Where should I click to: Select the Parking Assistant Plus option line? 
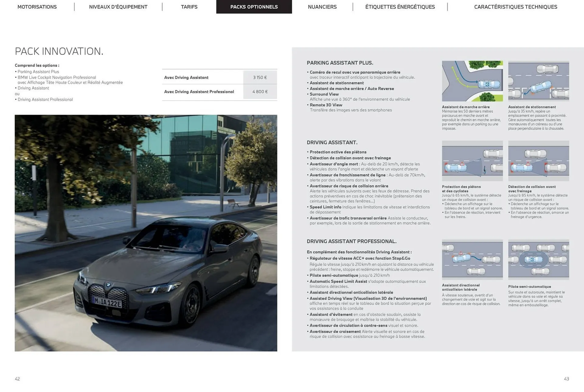click(38, 71)
